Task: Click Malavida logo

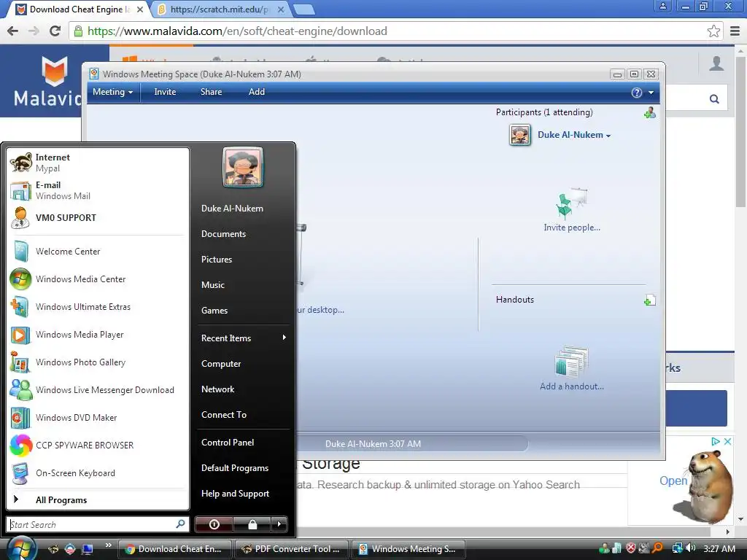Action: pos(47,81)
